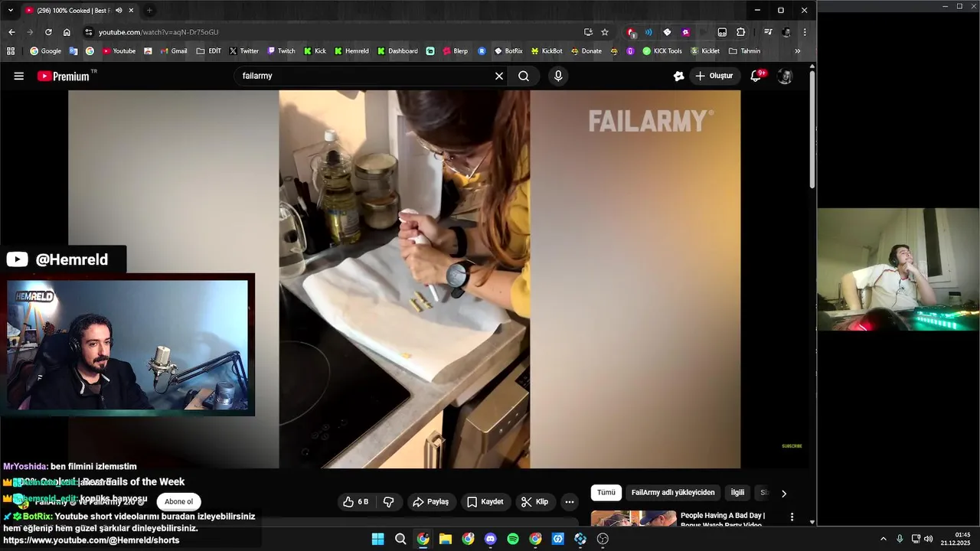Show more filter chips with right arrow

click(x=783, y=494)
